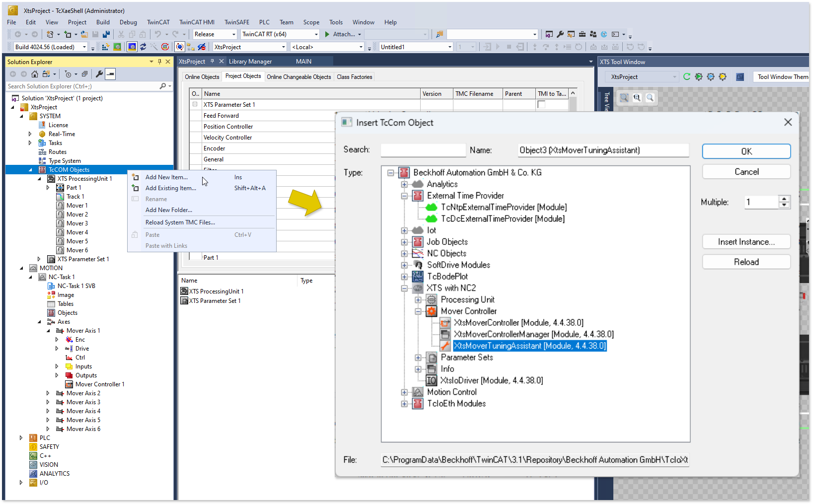The image size is (813, 504).
Task: Click the Team Explorer people icon
Action: pyautogui.click(x=593, y=34)
